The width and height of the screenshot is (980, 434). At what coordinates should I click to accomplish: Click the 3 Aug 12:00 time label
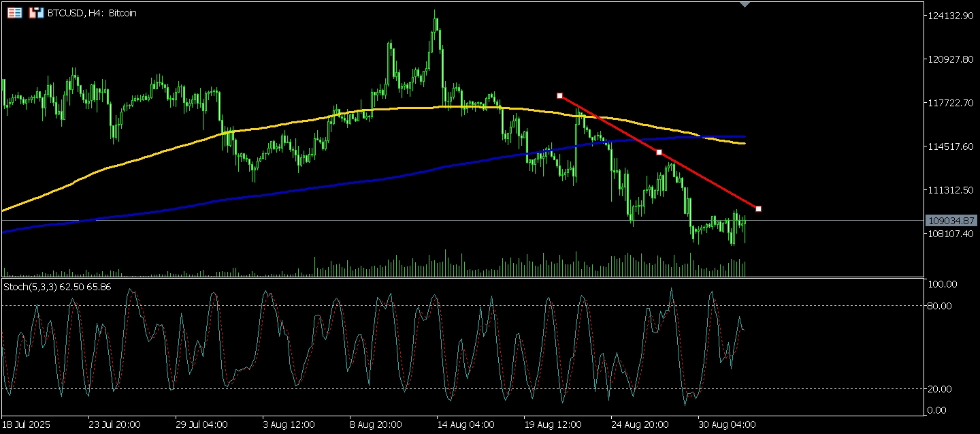tap(288, 424)
